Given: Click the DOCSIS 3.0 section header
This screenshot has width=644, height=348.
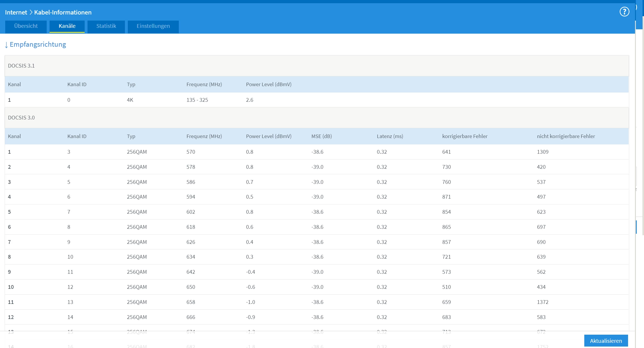Looking at the screenshot, I should pos(21,118).
